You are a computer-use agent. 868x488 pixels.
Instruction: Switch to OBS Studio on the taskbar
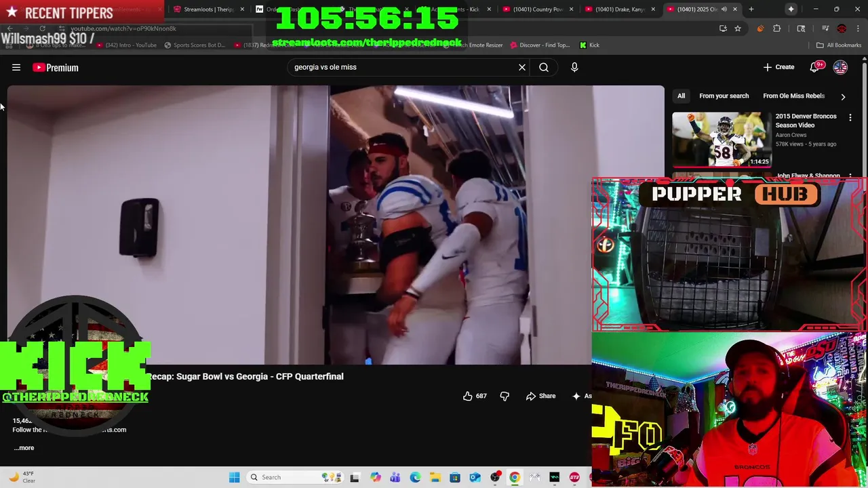point(495,478)
